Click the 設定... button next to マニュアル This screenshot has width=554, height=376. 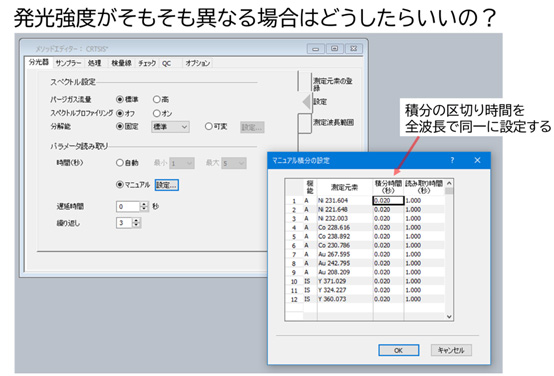pos(167,185)
